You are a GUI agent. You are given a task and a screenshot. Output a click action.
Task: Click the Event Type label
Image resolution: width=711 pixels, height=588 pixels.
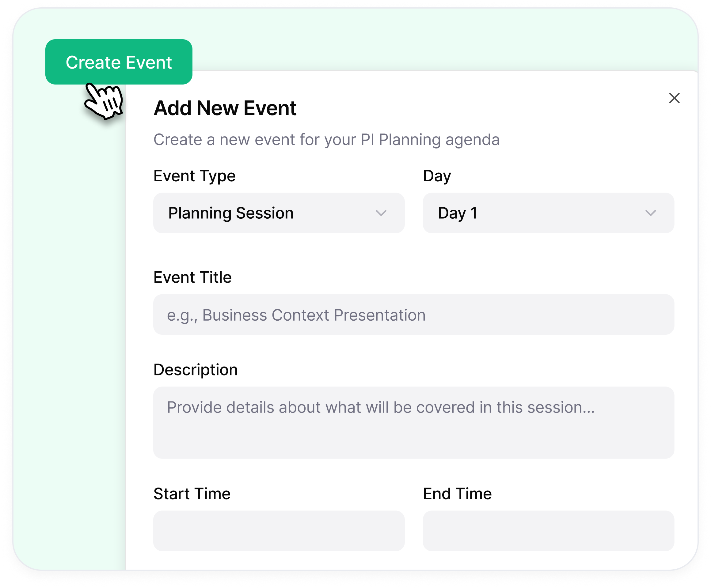pos(194,176)
